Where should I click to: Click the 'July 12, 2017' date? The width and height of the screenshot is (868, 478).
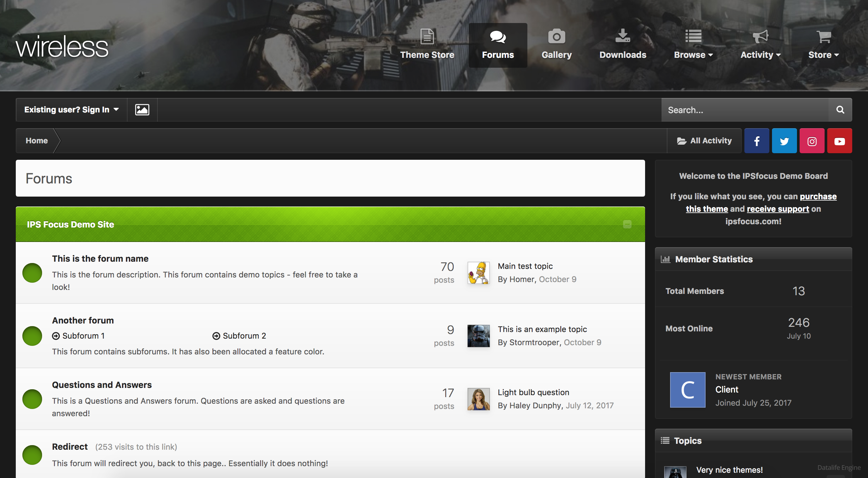[x=589, y=406]
